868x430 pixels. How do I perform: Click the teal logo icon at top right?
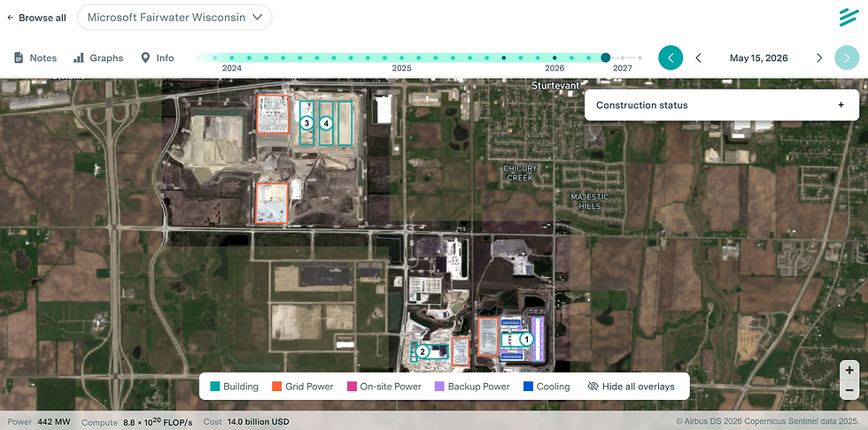point(849,17)
